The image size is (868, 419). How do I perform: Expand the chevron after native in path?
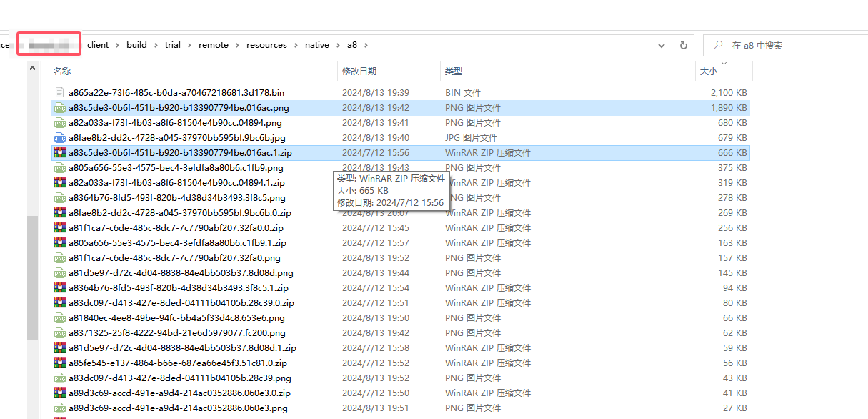339,45
